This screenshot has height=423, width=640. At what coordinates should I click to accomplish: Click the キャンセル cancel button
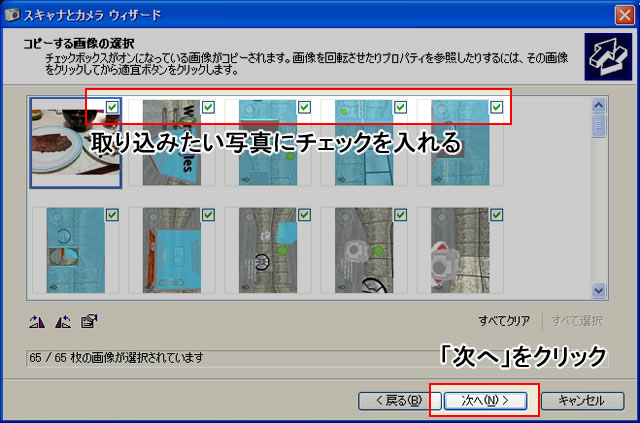(x=582, y=401)
